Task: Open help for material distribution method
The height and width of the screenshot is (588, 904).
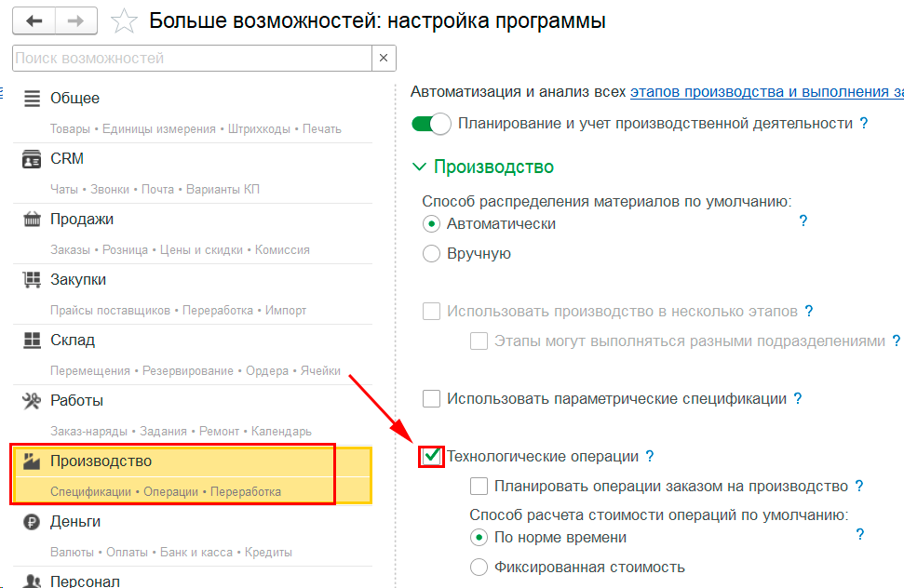Action: pyautogui.click(x=803, y=220)
